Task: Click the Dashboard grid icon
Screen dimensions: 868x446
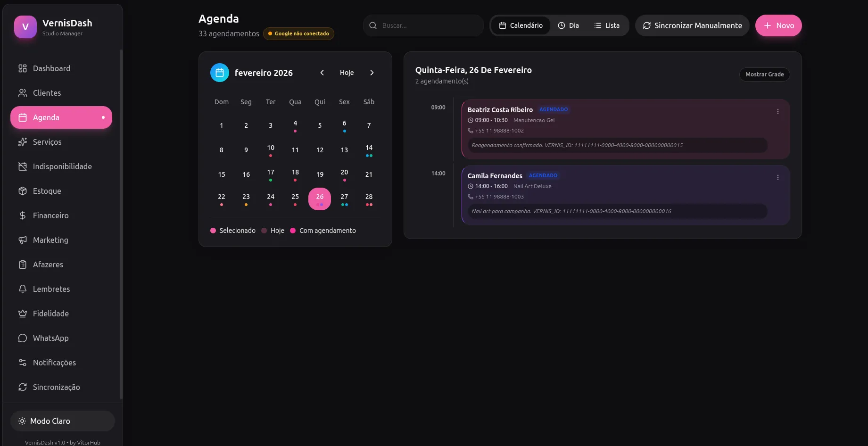Action: [23, 68]
